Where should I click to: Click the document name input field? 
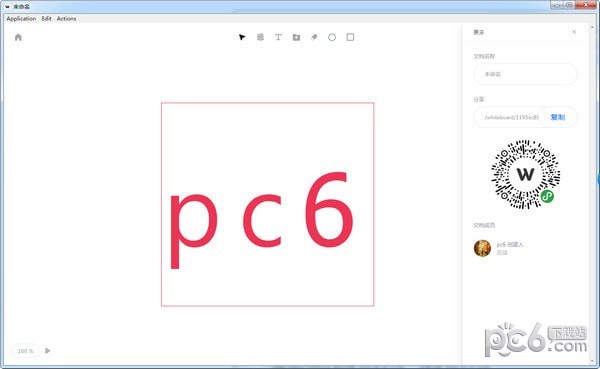pos(525,74)
